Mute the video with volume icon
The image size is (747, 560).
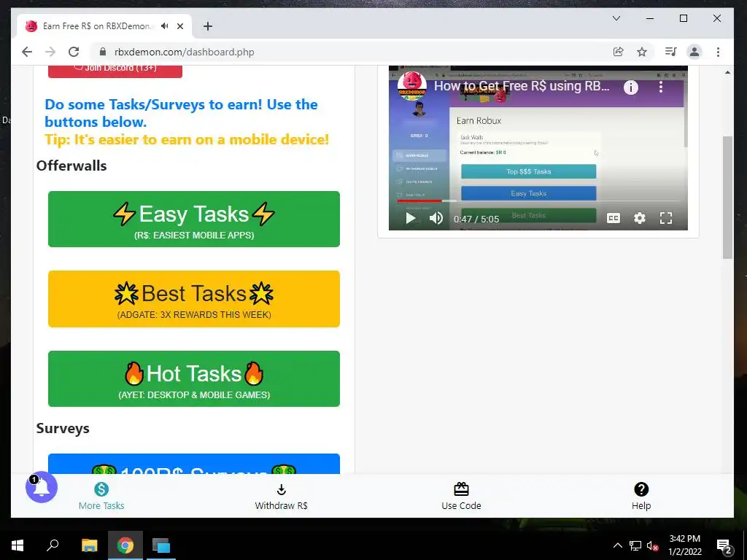(436, 219)
